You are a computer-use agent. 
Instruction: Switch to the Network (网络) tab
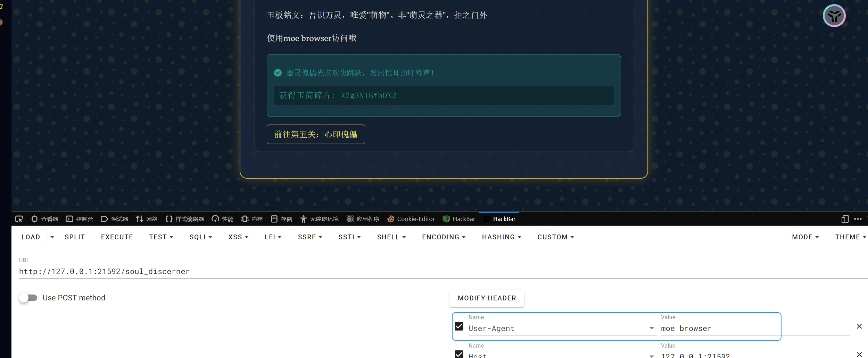(x=147, y=219)
